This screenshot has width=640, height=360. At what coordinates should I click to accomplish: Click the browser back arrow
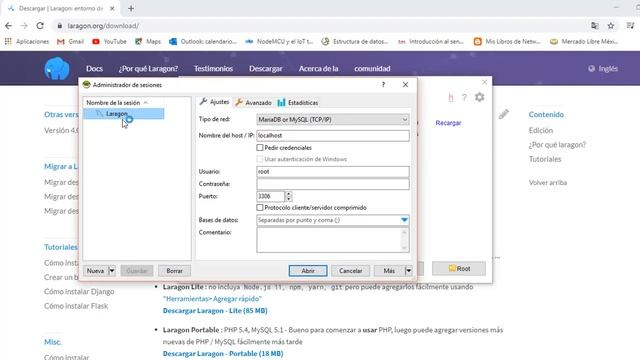[9, 26]
